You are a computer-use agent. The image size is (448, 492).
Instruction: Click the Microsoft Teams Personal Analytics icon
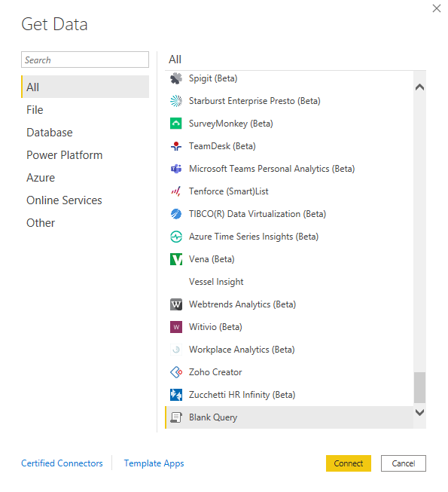click(x=176, y=169)
